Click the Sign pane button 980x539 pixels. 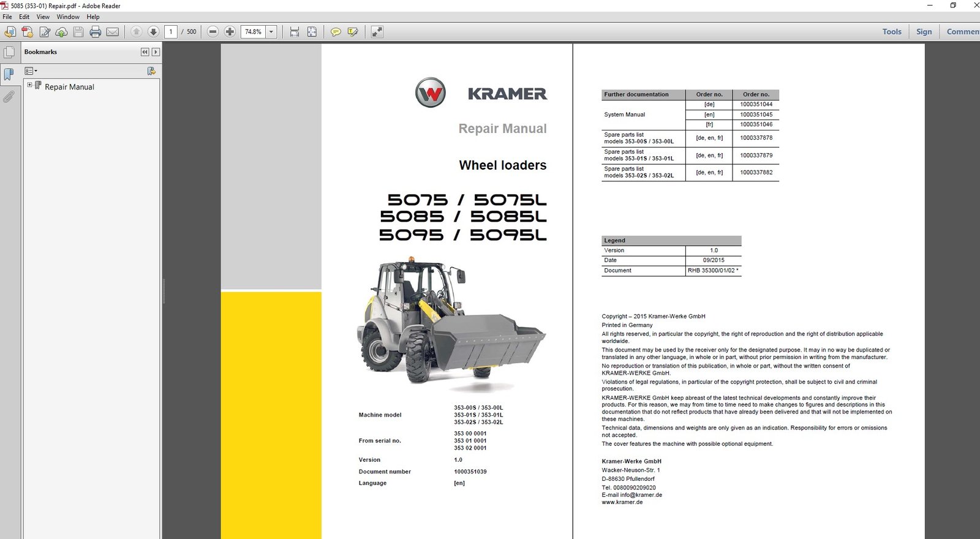tap(924, 32)
